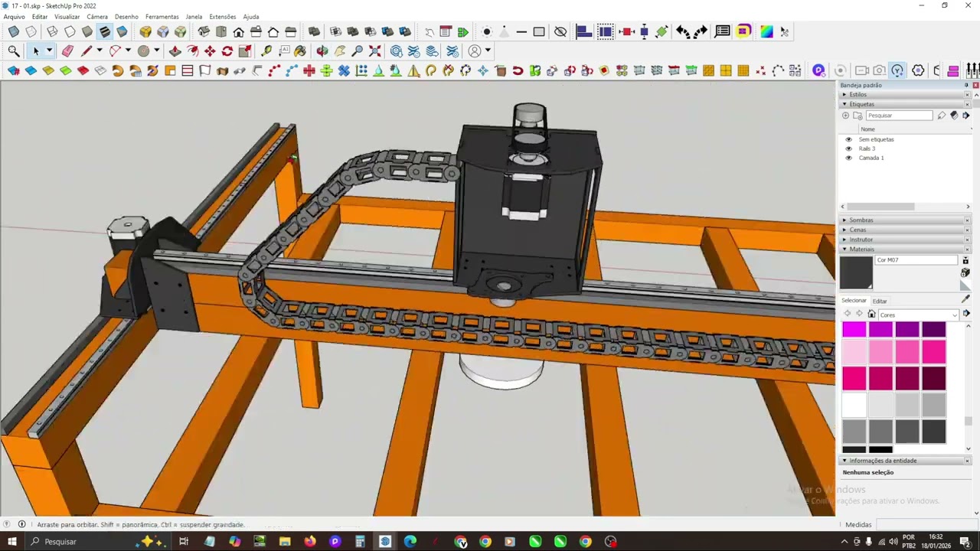Pick the Select arrow tool
The height and width of the screenshot is (551, 980).
(x=35, y=51)
